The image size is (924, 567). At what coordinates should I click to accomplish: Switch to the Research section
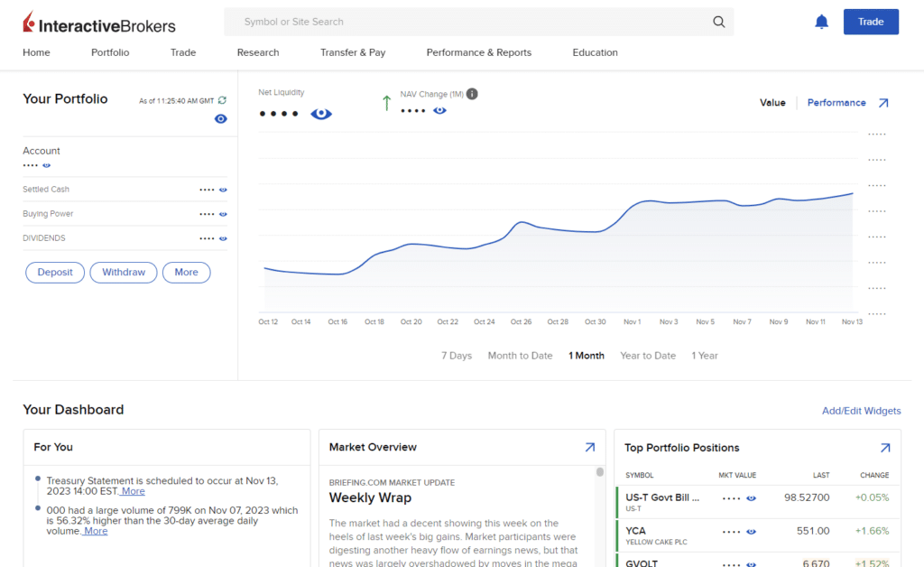point(257,52)
